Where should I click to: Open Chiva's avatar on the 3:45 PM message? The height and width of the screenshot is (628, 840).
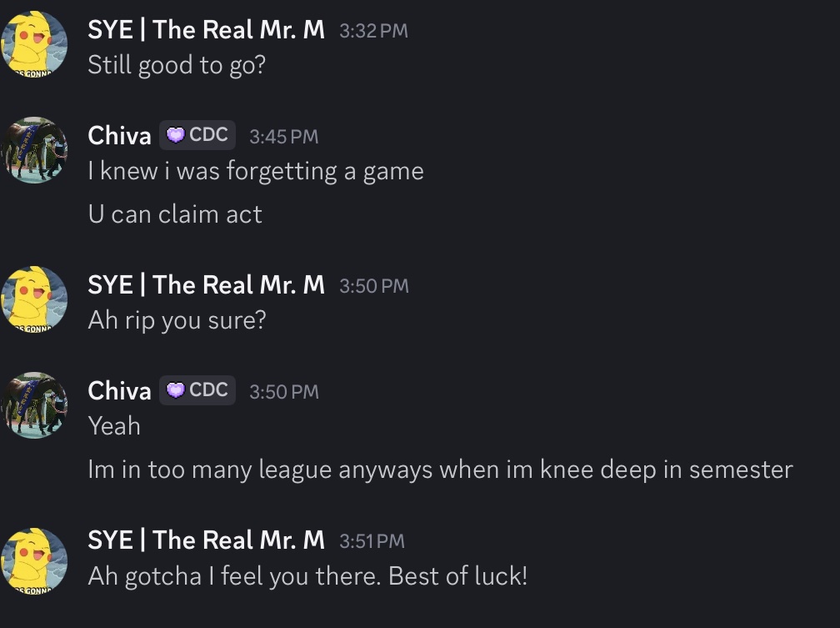tap(33, 150)
